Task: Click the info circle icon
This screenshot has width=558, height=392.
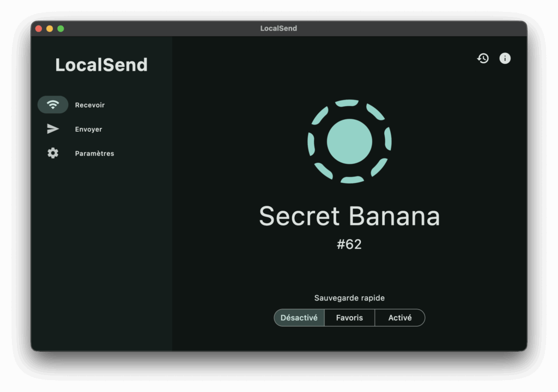Action: 505,58
